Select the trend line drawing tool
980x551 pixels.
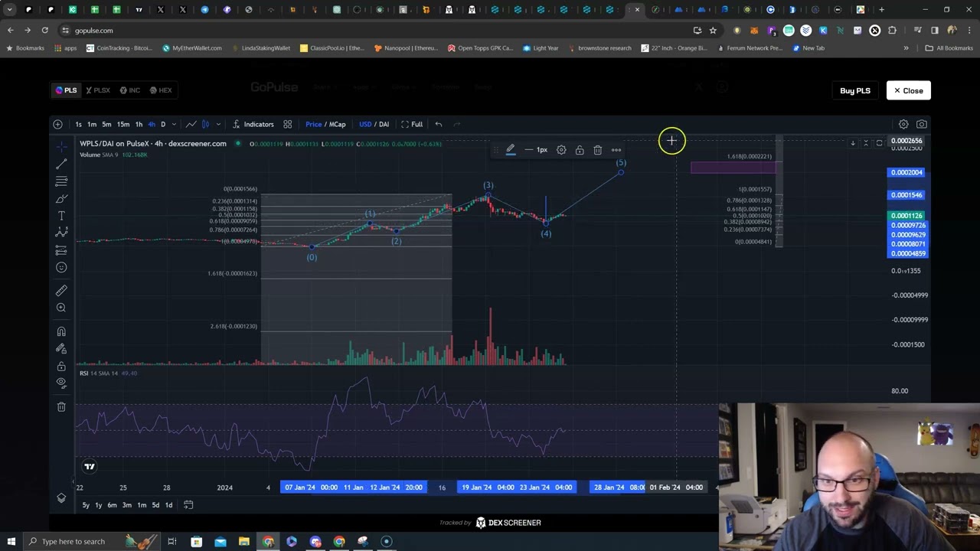(x=61, y=164)
